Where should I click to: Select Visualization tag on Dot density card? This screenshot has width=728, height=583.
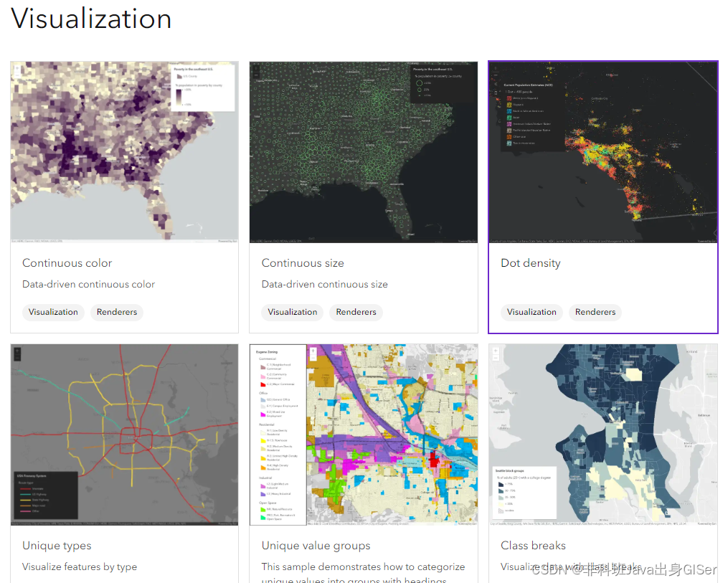click(531, 312)
